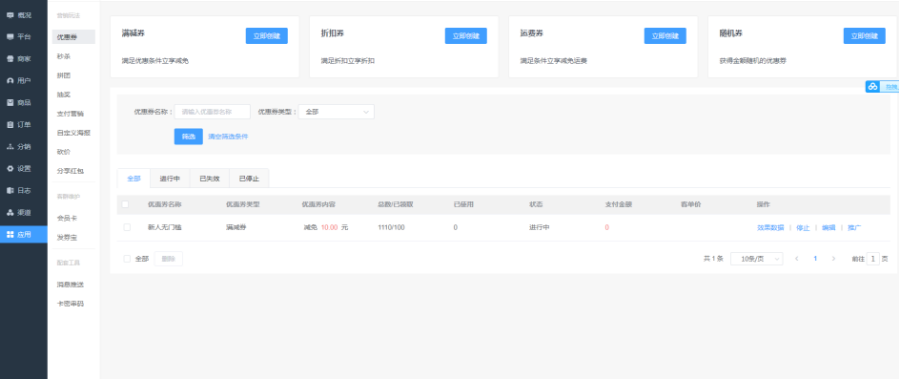This screenshot has width=900, height=379.
Task: Click 停止 link for 新人无门槛 coupon
Action: click(803, 227)
